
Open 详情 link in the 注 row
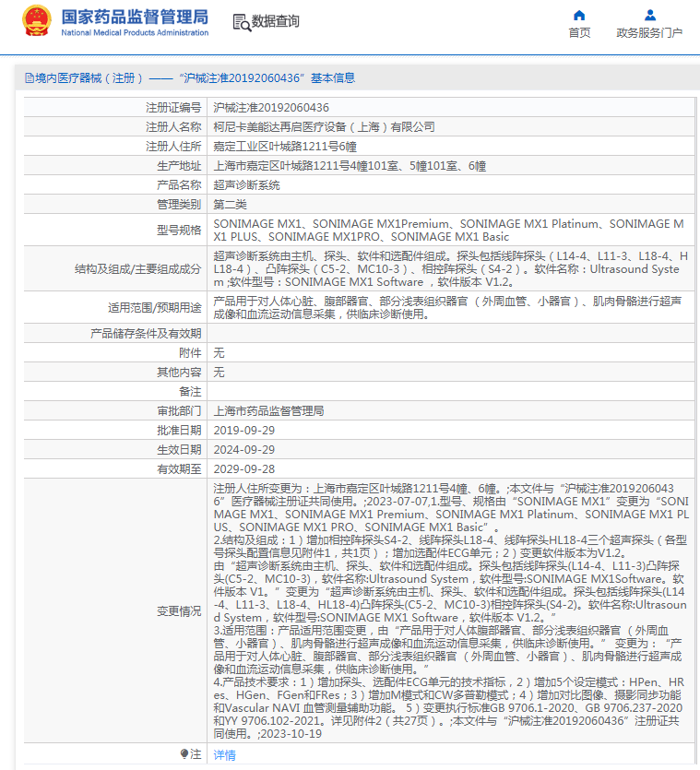pos(224,754)
